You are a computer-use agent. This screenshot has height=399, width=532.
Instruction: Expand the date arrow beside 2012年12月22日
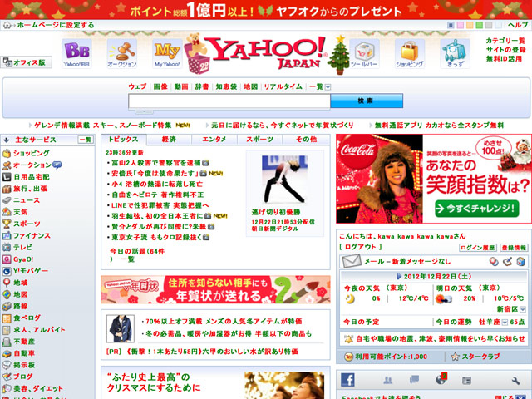pyautogui.click(x=399, y=276)
